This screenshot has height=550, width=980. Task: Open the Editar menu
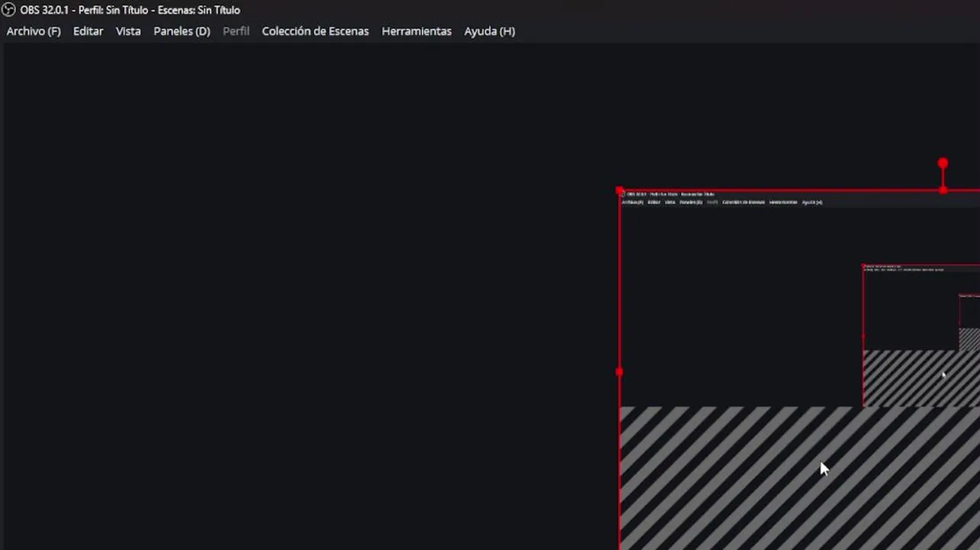point(88,31)
